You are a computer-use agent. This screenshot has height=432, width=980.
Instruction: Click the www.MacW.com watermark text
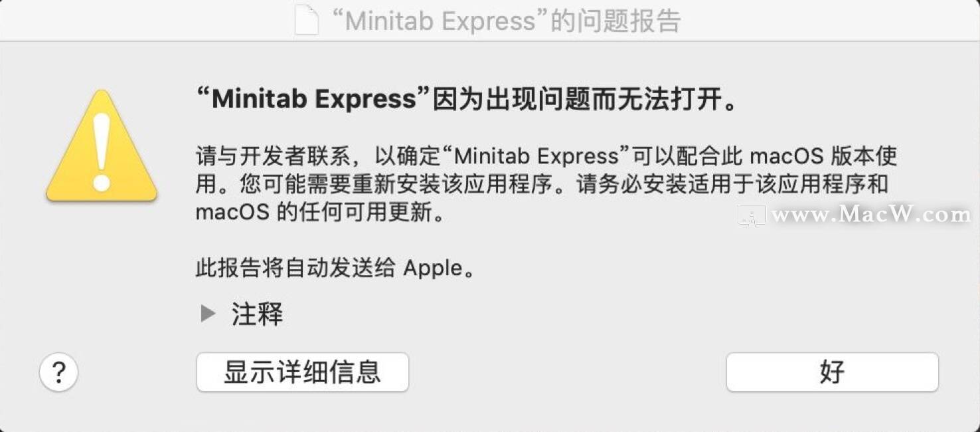(x=871, y=215)
